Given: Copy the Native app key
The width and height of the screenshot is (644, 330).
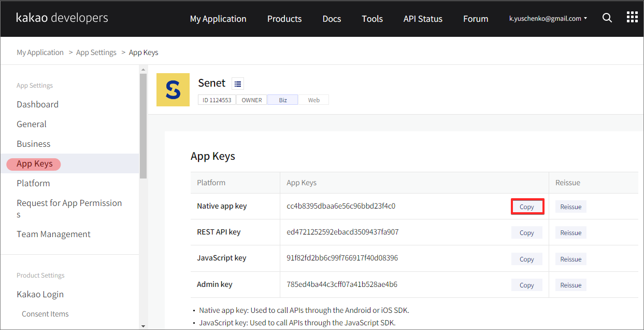Looking at the screenshot, I should (527, 207).
